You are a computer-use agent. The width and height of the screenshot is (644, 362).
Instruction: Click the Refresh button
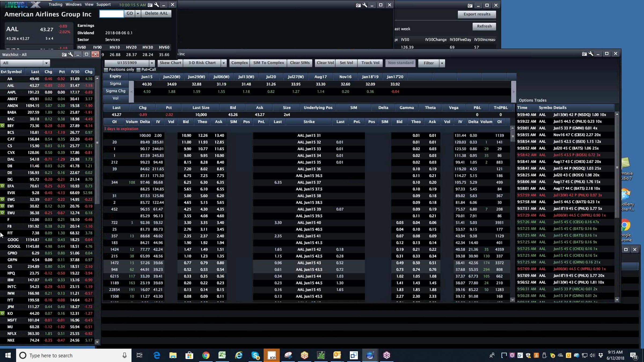[x=484, y=26]
